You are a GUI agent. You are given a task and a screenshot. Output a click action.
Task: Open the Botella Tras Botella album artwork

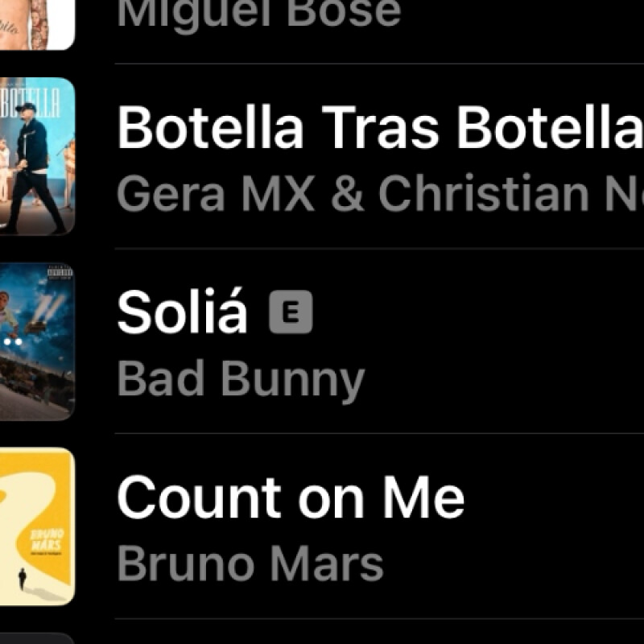click(x=36, y=156)
